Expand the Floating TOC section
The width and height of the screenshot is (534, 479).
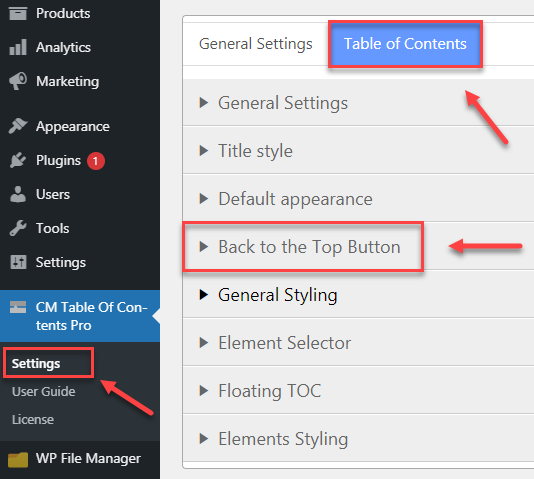tap(358, 390)
